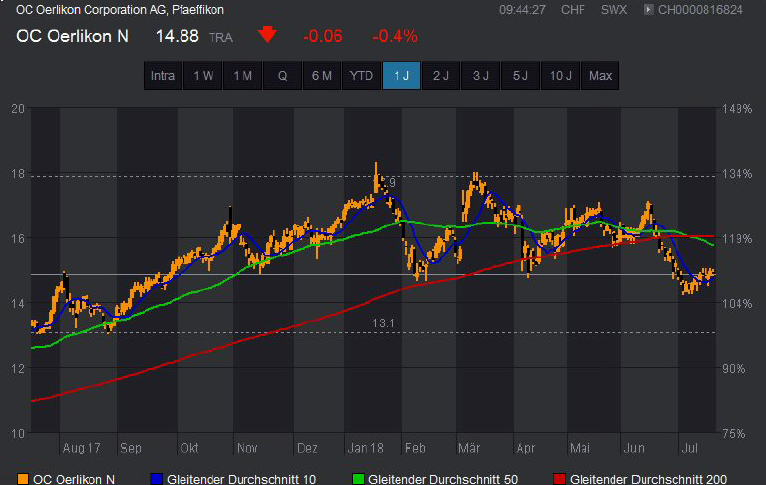Switch chart to 1 M range
Viewport: 766px width, 485px height.
pos(242,76)
